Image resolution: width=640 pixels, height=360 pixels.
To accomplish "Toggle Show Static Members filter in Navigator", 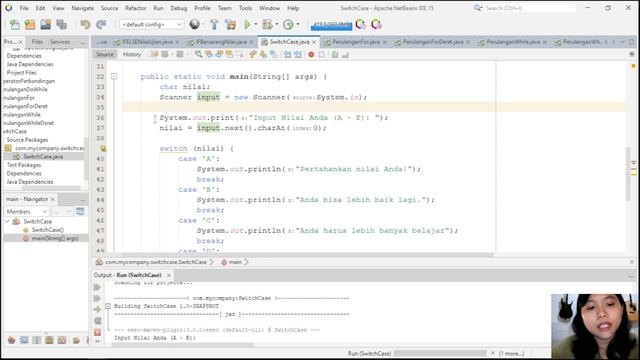I will 36,340.
